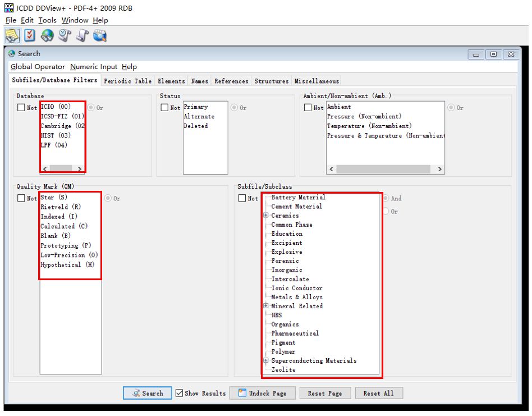Switch to the References tab
The width and height of the screenshot is (532, 416).
pos(231,81)
